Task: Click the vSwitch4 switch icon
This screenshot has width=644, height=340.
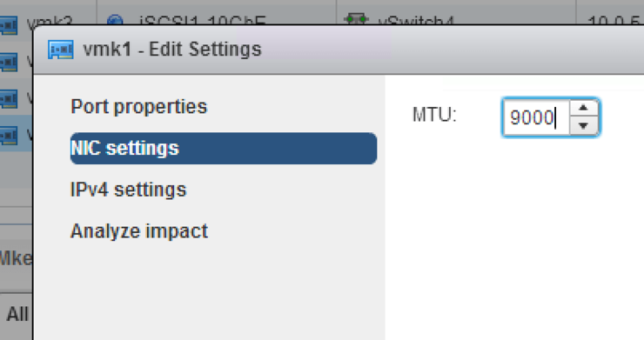Action: (356, 19)
